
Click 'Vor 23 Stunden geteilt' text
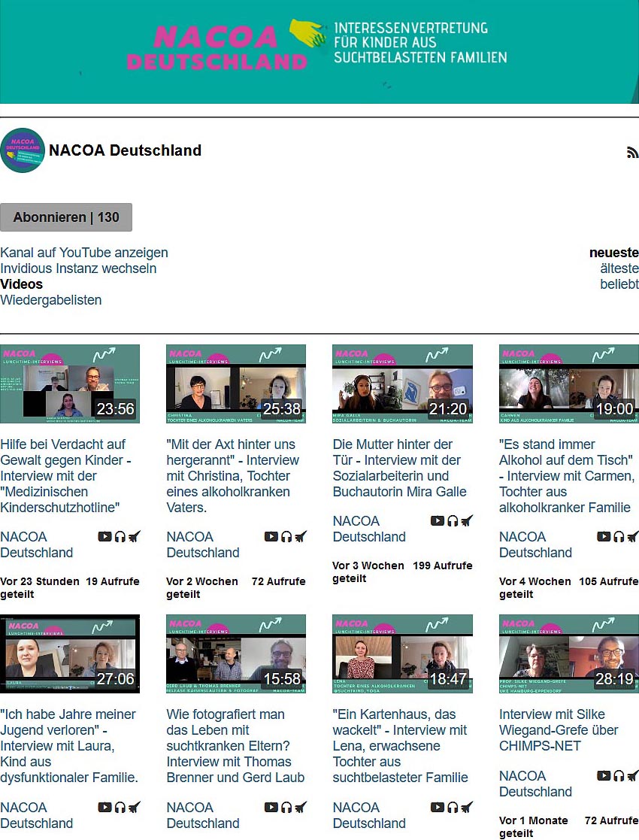click(x=40, y=587)
